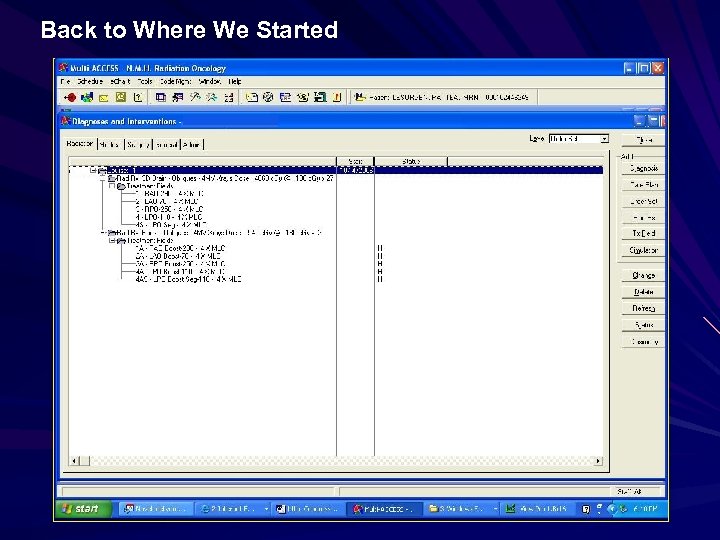
Task: Select boost field row starting with 1A
Action: coord(180,248)
